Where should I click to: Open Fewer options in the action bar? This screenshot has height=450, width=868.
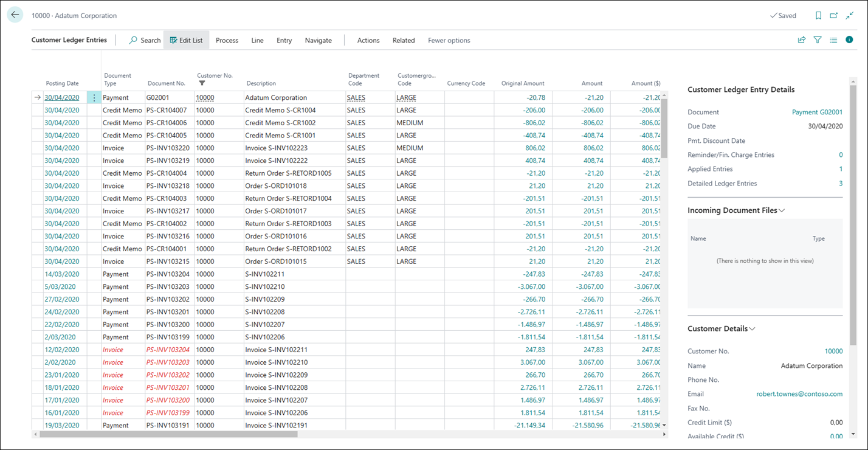tap(449, 40)
